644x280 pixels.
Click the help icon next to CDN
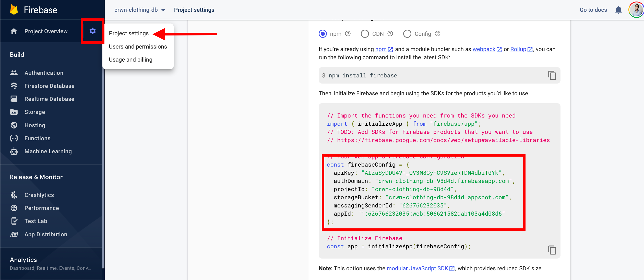390,34
